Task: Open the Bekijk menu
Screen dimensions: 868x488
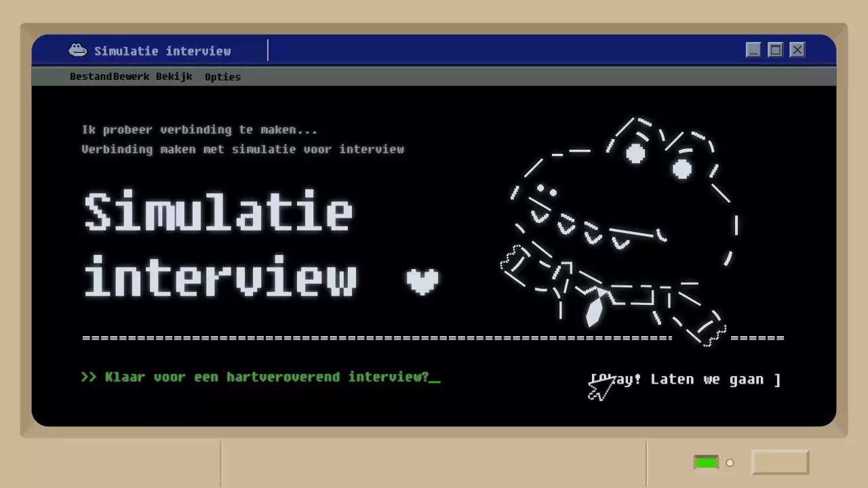Action: click(x=174, y=77)
